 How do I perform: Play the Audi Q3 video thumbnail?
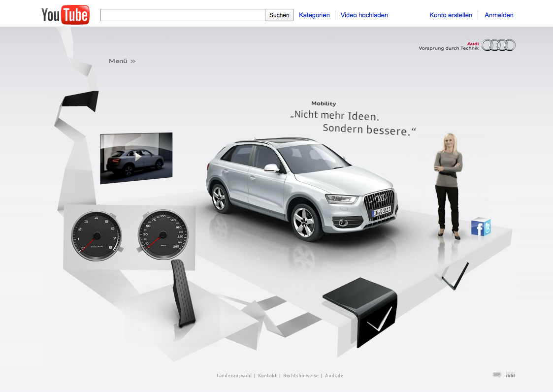pyautogui.click(x=136, y=158)
